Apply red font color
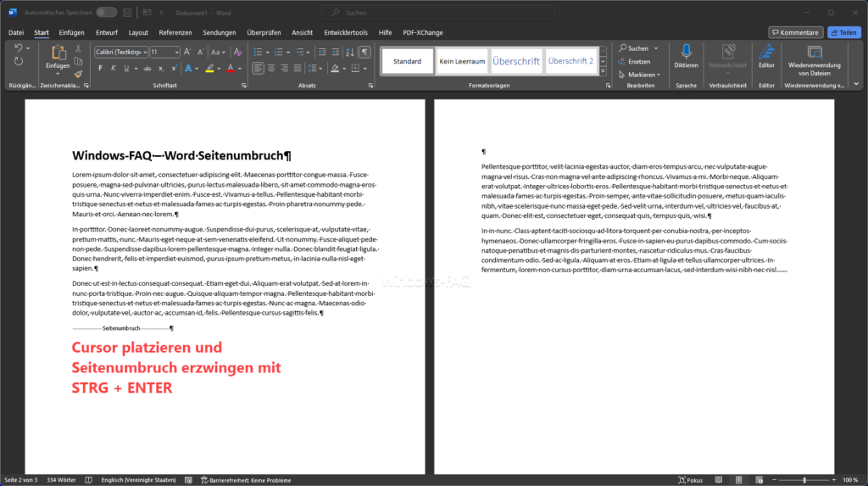Viewport: 868px width, 486px height. point(231,69)
